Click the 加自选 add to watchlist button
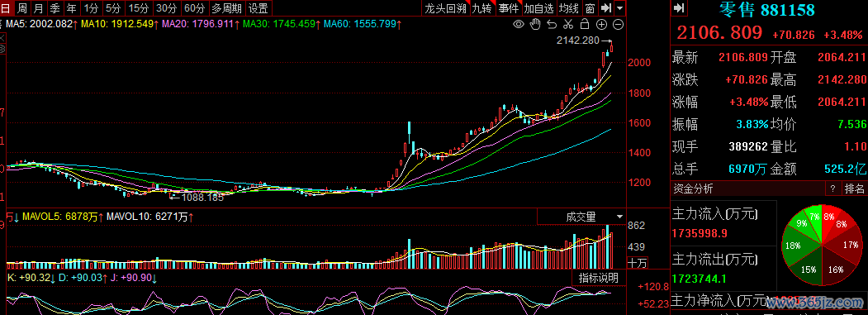Viewport: 868px width, 315px height. click(538, 7)
